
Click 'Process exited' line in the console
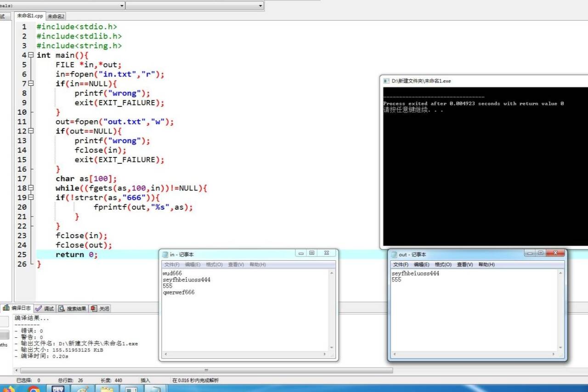pyautogui.click(x=474, y=104)
